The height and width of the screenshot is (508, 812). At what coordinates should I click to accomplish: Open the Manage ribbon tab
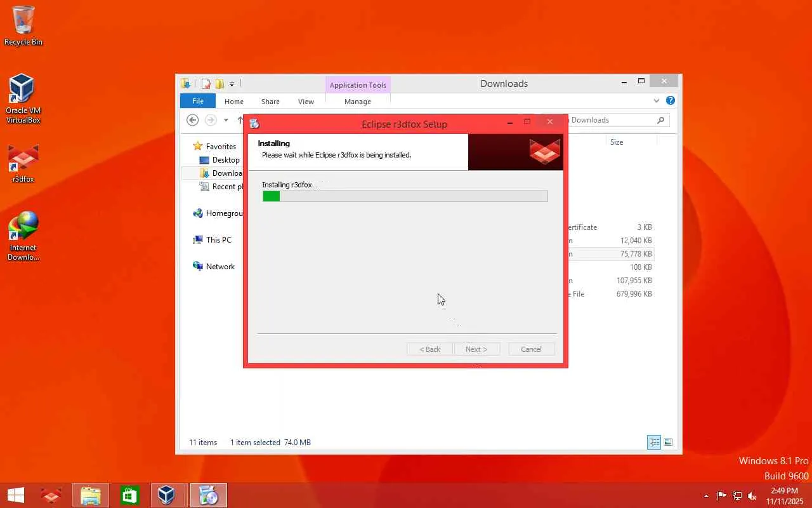(358, 102)
